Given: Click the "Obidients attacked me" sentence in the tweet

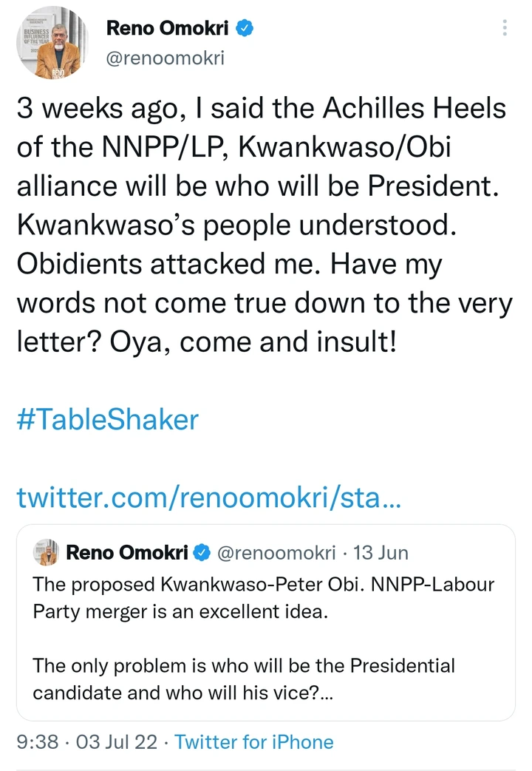Looking at the screenshot, I should click(x=153, y=264).
